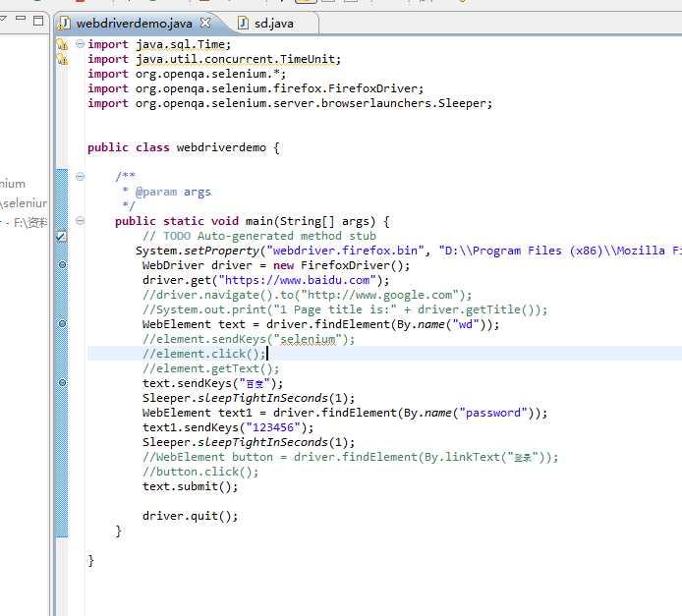The height and width of the screenshot is (616, 682).
Task: Click the text1.sendKeys("123456") line
Action: pyautogui.click(x=228, y=428)
